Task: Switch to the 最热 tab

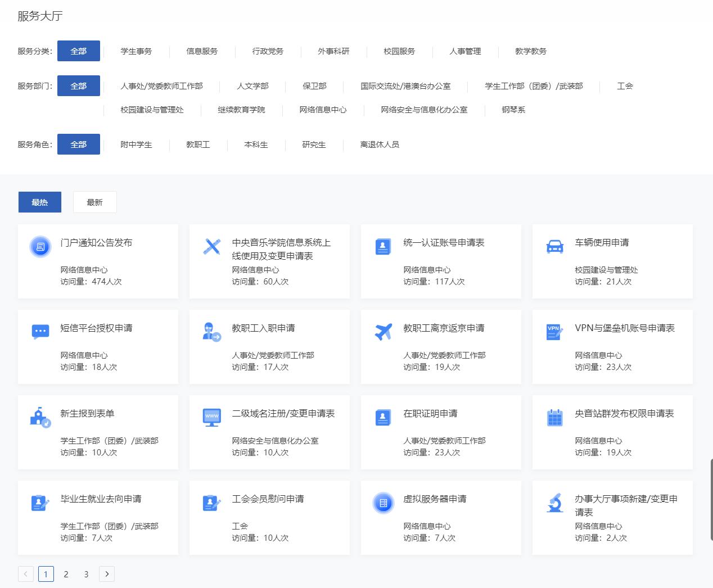Action: click(40, 202)
